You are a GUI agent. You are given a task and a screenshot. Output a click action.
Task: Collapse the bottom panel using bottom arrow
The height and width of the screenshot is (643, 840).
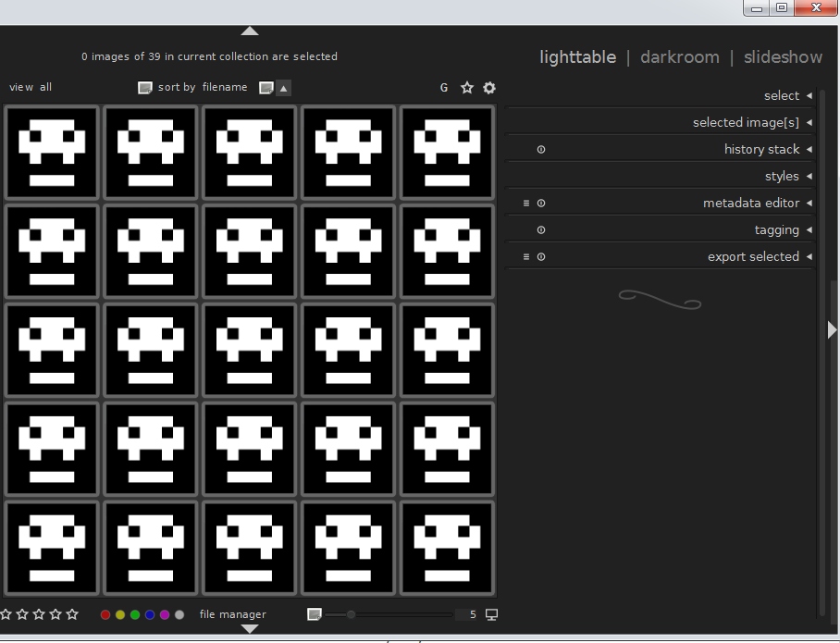(x=250, y=628)
